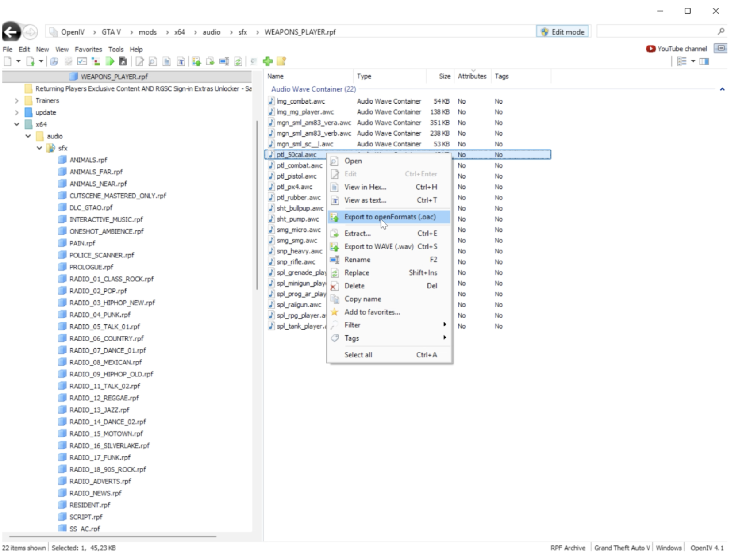Viewport: 731px width, 560px height.
Task: Expand the Trainers folder node
Action: pos(17,101)
